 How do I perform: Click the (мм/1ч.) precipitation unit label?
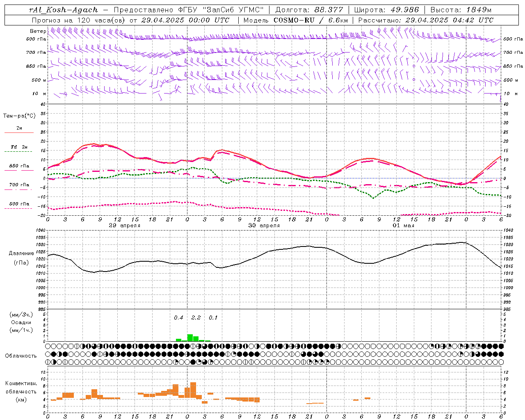[x=21, y=330]
